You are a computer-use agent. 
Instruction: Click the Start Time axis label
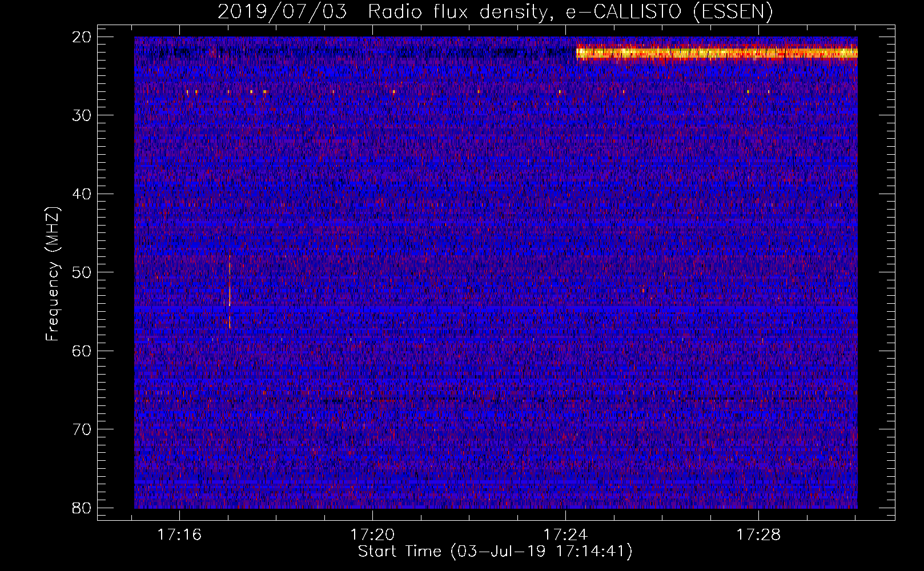pos(495,552)
